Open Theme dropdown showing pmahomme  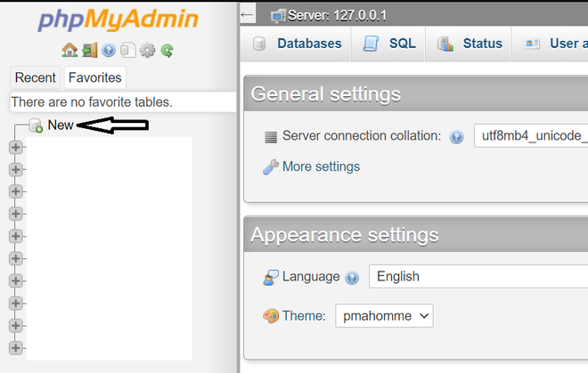[x=384, y=316]
